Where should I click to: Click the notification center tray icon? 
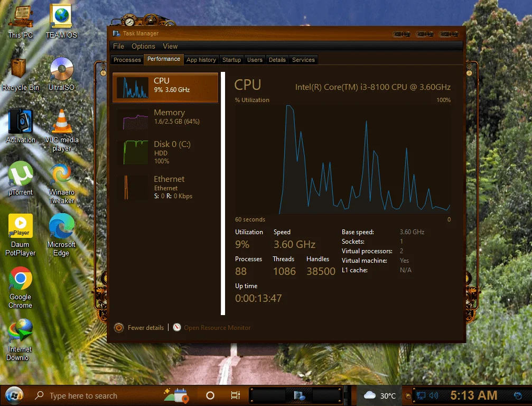click(518, 396)
